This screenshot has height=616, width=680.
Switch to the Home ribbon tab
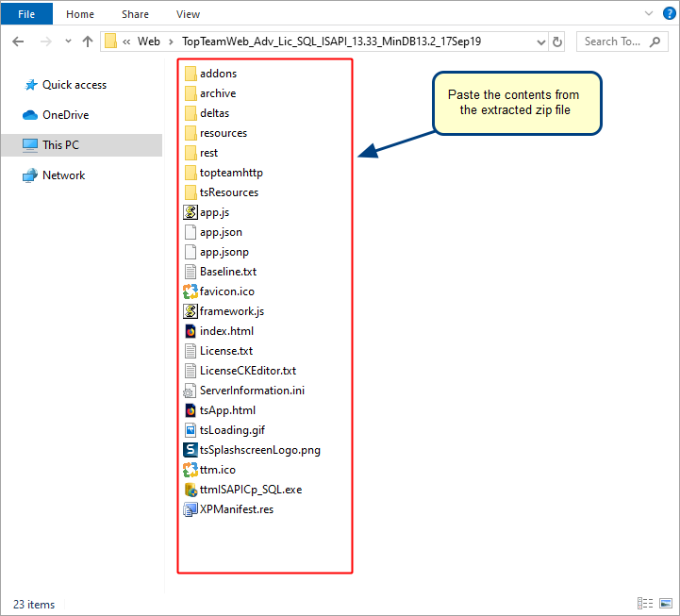(x=80, y=14)
